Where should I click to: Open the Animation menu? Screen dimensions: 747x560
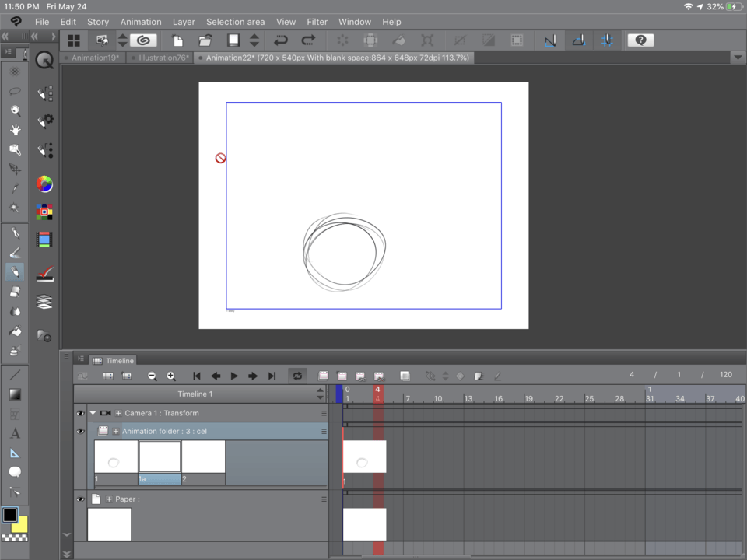(141, 22)
